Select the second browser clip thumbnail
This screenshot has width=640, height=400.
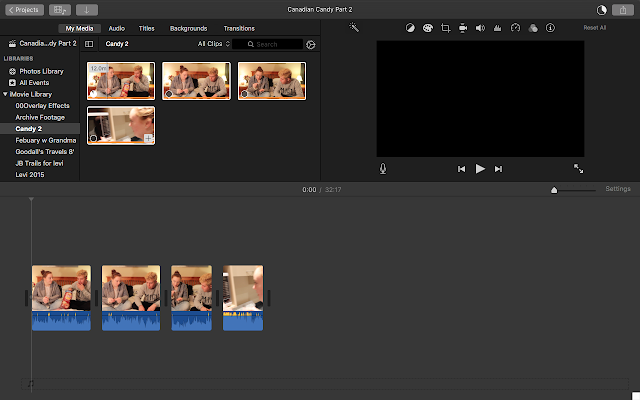[196, 81]
